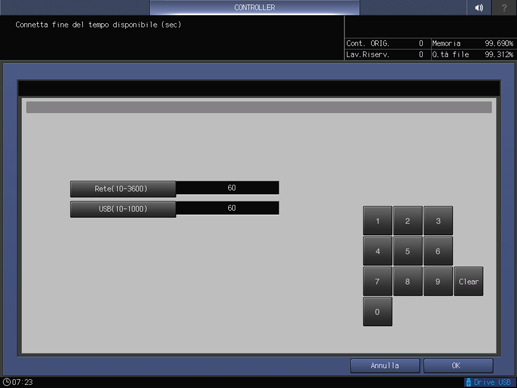Click the USB value field showing 60
The height and width of the screenshot is (388, 517).
(x=228, y=208)
